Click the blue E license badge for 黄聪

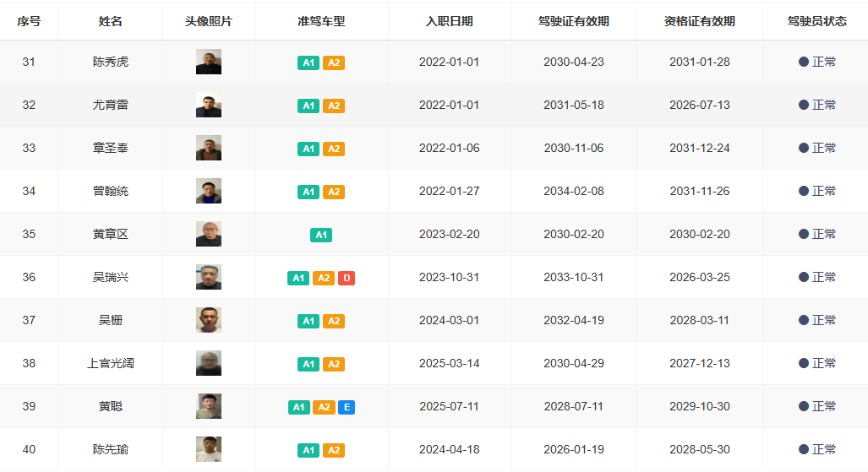[347, 407]
